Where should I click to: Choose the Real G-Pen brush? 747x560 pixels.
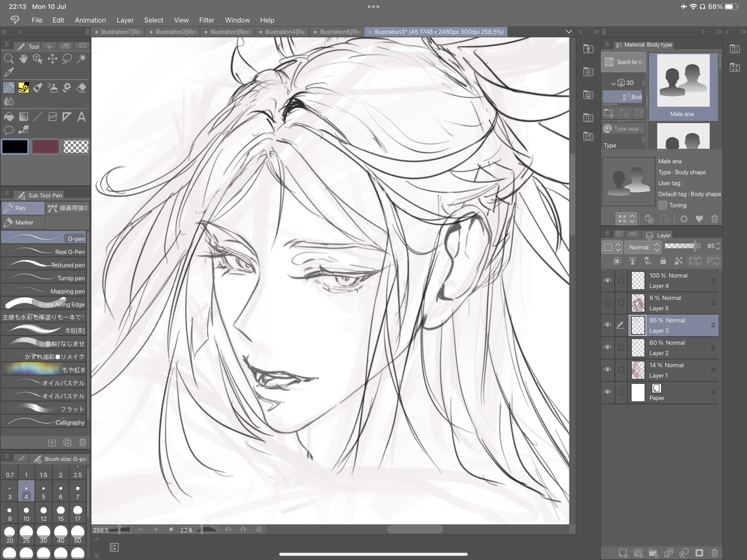pos(44,252)
